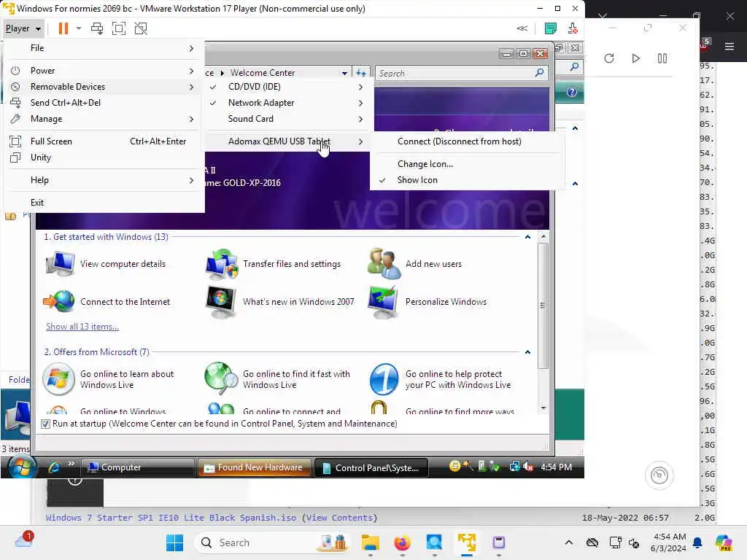Open Go online to help protect your PC

pyautogui.click(x=441, y=379)
